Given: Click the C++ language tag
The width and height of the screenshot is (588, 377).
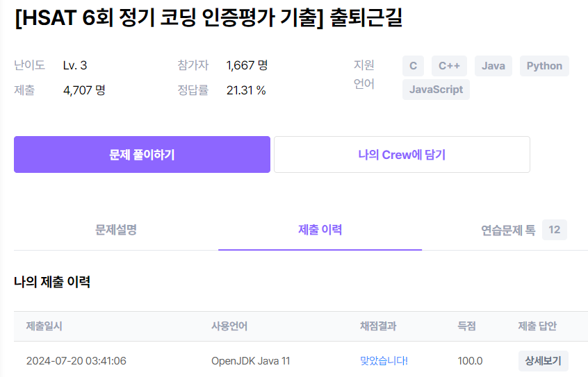Looking at the screenshot, I should click(449, 66).
